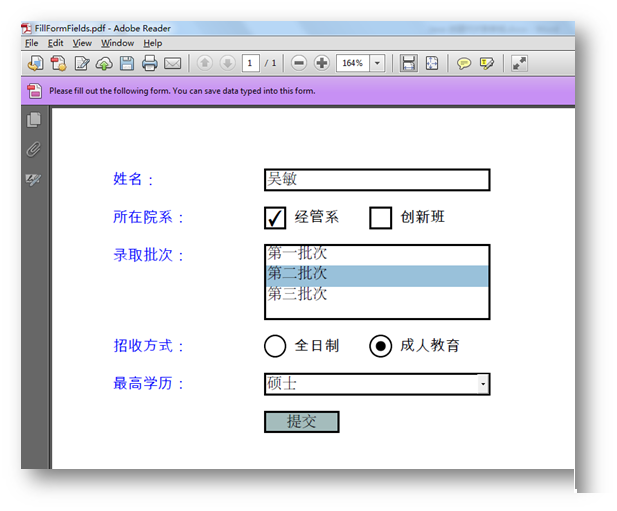Viewport: 617px width, 511px height.
Task: Click the Convert file to PDF icon
Action: point(58,63)
